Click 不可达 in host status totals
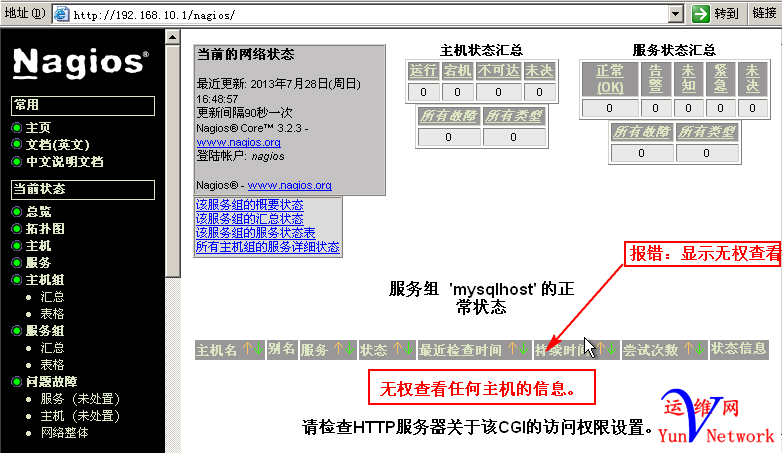Screen dimensions: 782x453 [x=498, y=71]
